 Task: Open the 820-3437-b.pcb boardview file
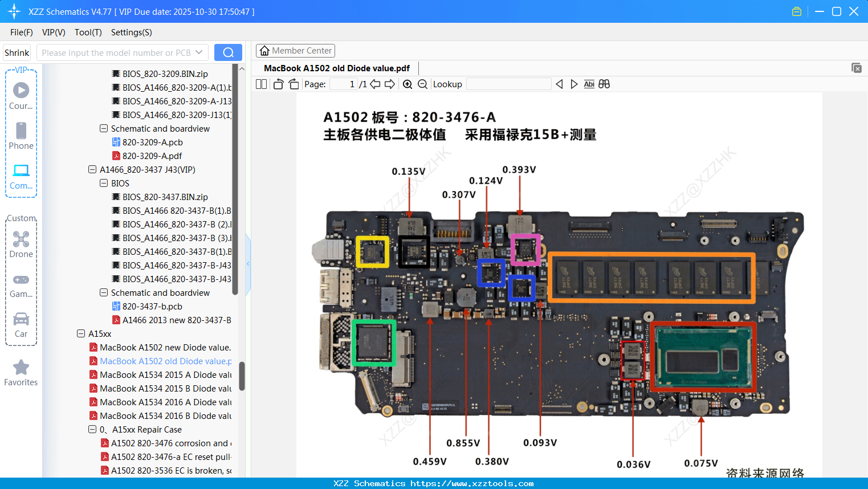coord(147,306)
